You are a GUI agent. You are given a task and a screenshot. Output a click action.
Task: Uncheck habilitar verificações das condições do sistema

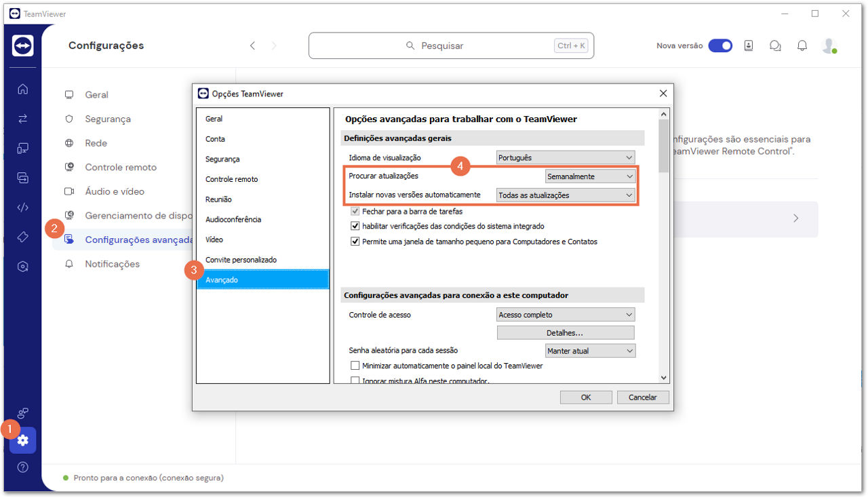click(355, 226)
